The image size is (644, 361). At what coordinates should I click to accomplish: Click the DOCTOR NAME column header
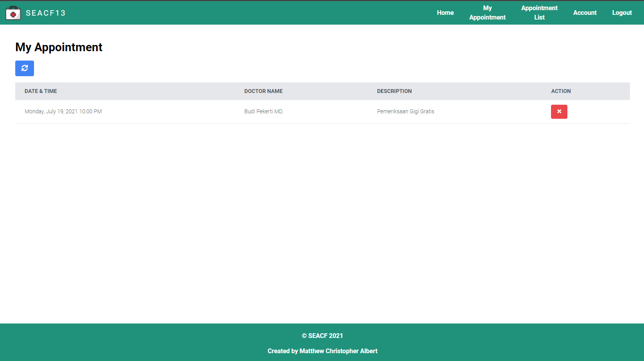pyautogui.click(x=263, y=91)
